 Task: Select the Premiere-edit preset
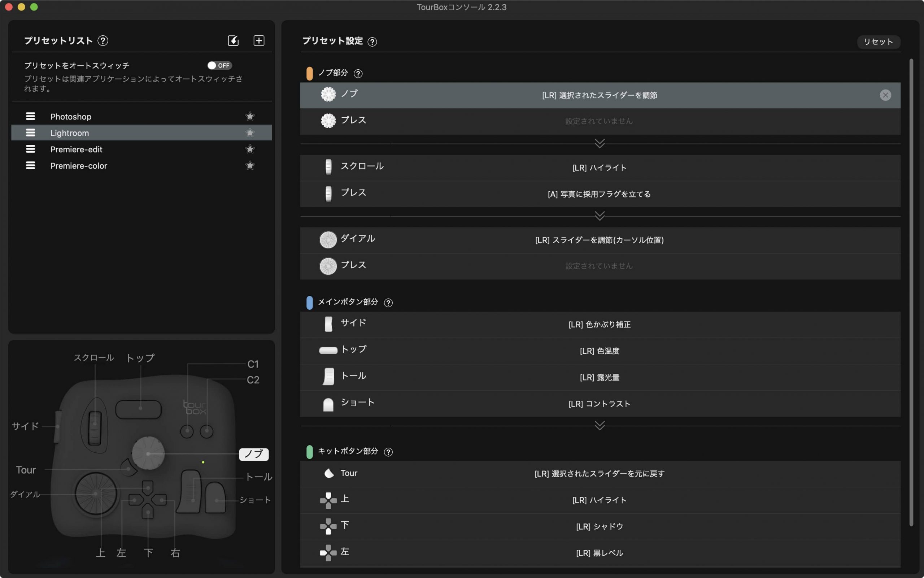point(77,149)
